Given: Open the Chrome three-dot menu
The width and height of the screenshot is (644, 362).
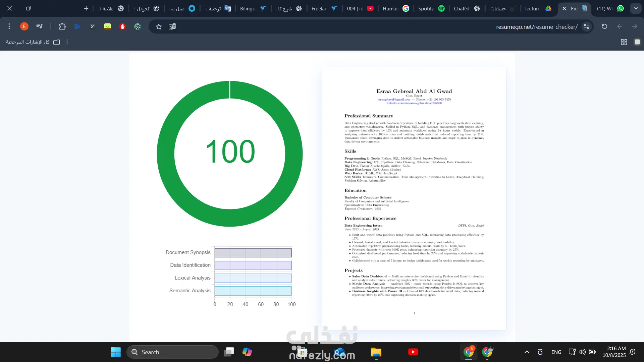Looking at the screenshot, I should tap(9, 26).
